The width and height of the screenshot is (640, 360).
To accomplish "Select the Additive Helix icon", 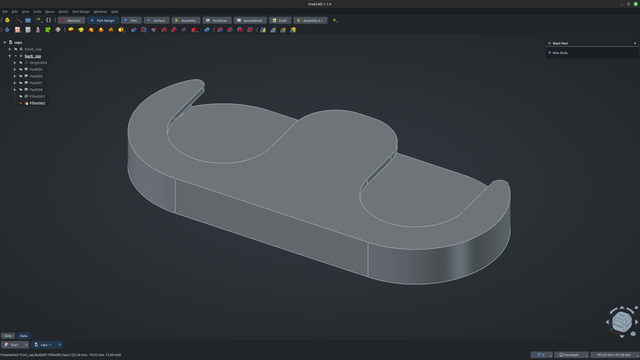I will click(x=111, y=30).
